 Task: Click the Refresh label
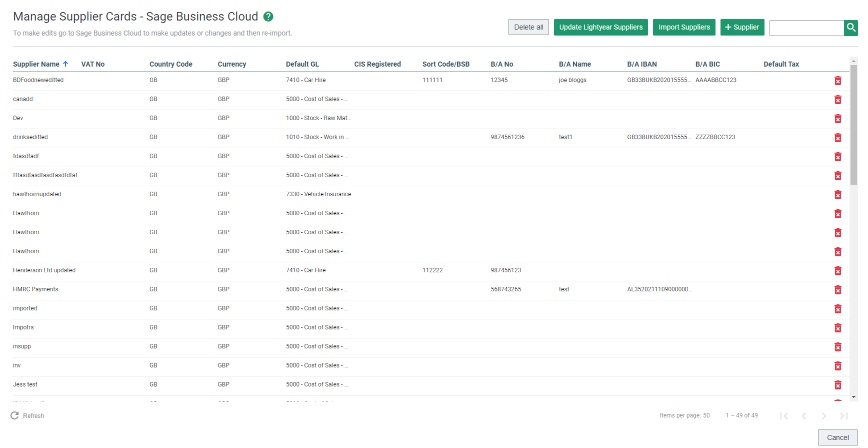[x=33, y=416]
